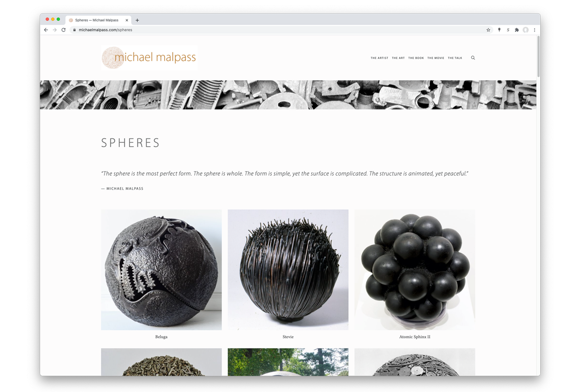Open the browser extensions puzzle icon
The image size is (588, 392).
pyautogui.click(x=517, y=30)
